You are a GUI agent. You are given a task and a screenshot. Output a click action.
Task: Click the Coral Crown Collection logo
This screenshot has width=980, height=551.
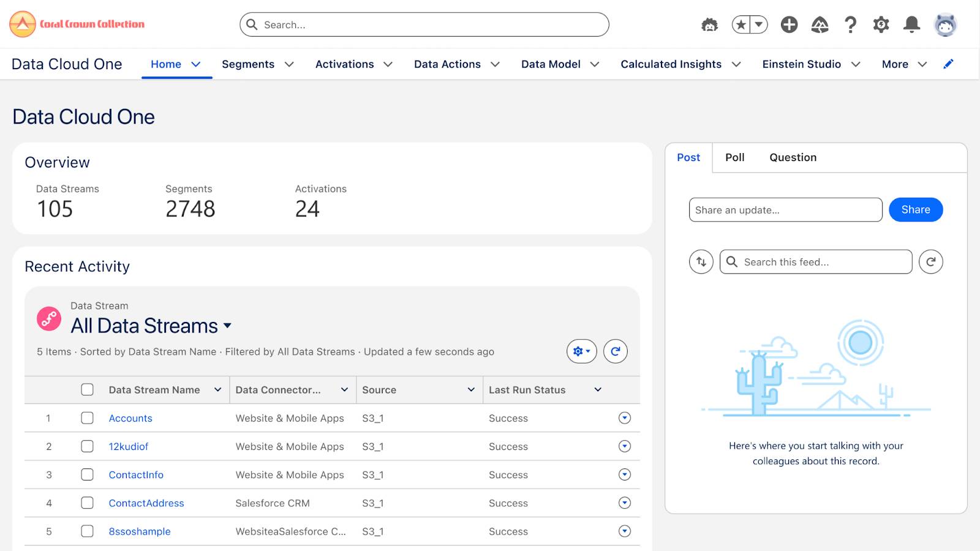click(x=77, y=24)
